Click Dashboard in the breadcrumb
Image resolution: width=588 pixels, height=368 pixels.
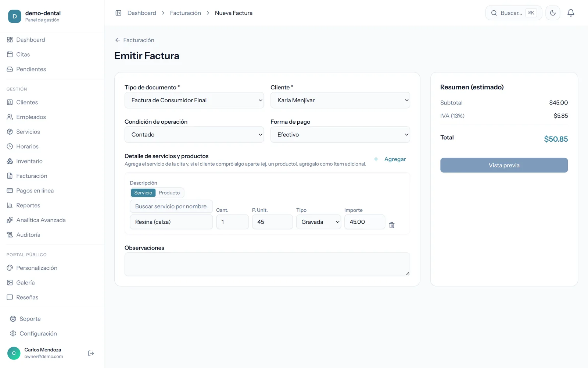tap(142, 13)
